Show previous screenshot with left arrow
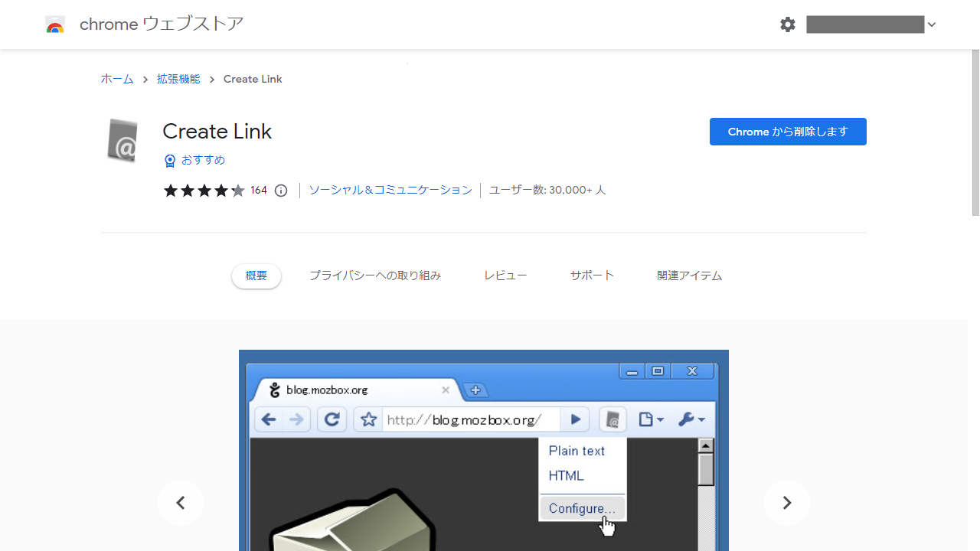This screenshot has width=980, height=551. [x=181, y=503]
